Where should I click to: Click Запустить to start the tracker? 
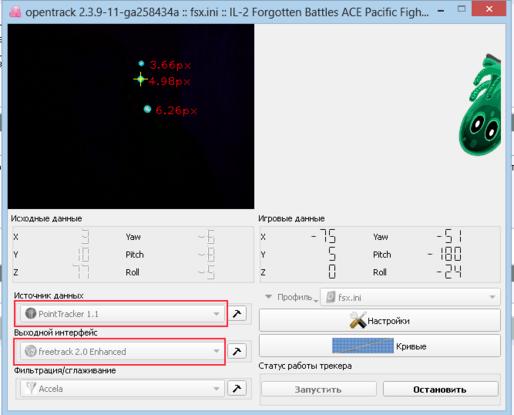pyautogui.click(x=319, y=389)
